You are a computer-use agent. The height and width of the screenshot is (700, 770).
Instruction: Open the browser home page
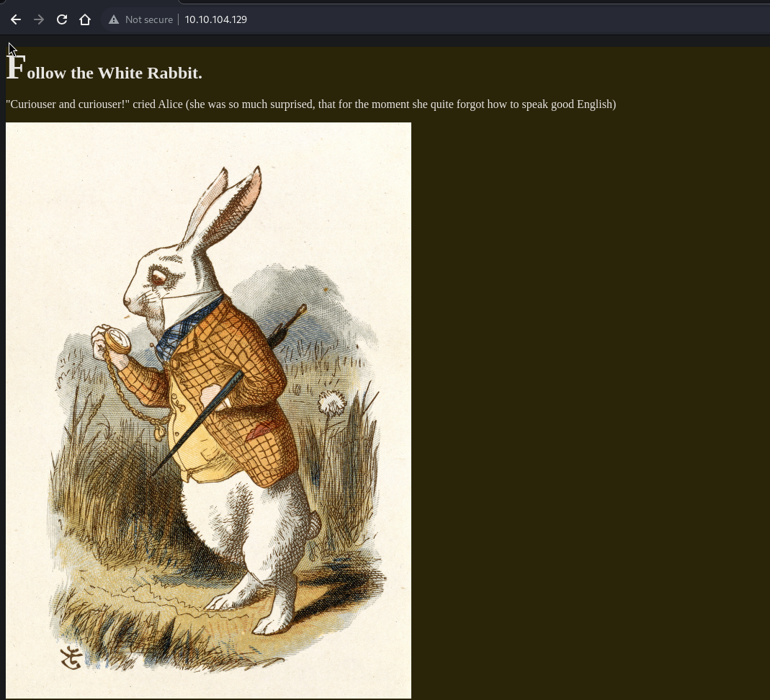tap(85, 19)
